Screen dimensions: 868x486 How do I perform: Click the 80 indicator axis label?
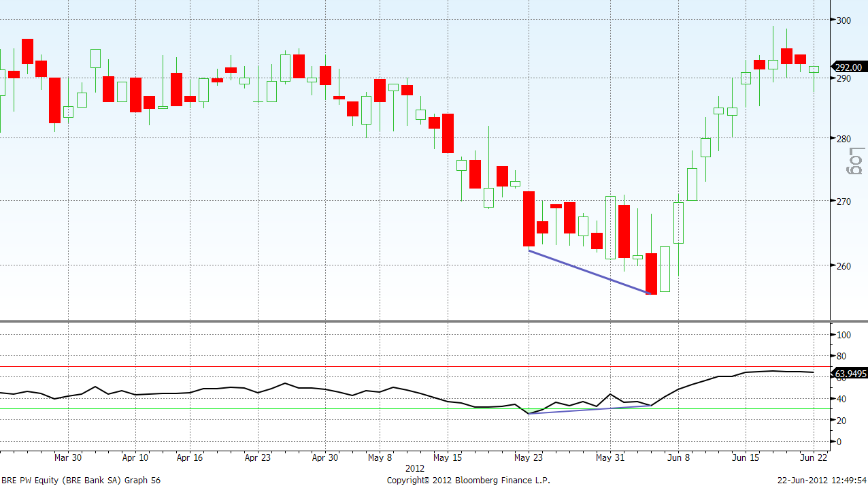point(841,356)
